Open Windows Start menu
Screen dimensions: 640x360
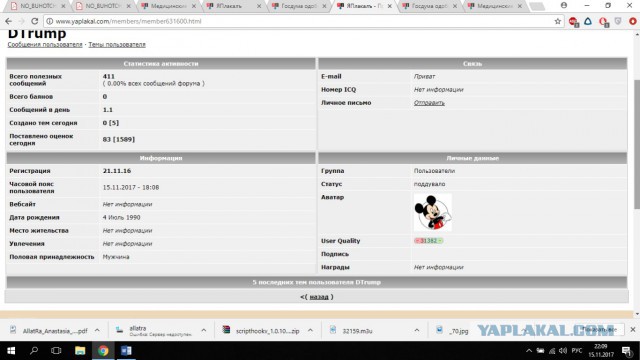(11, 351)
